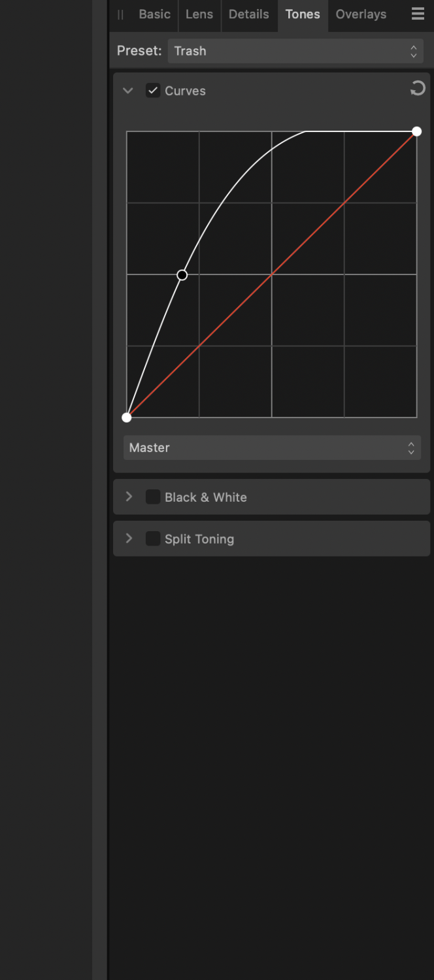
Task: Expand the Split Toning section
Action: point(129,538)
